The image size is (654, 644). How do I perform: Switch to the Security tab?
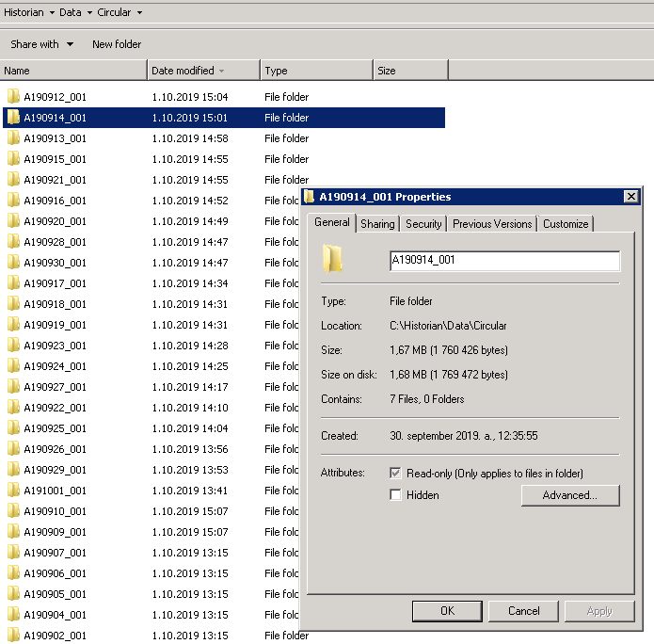(423, 224)
